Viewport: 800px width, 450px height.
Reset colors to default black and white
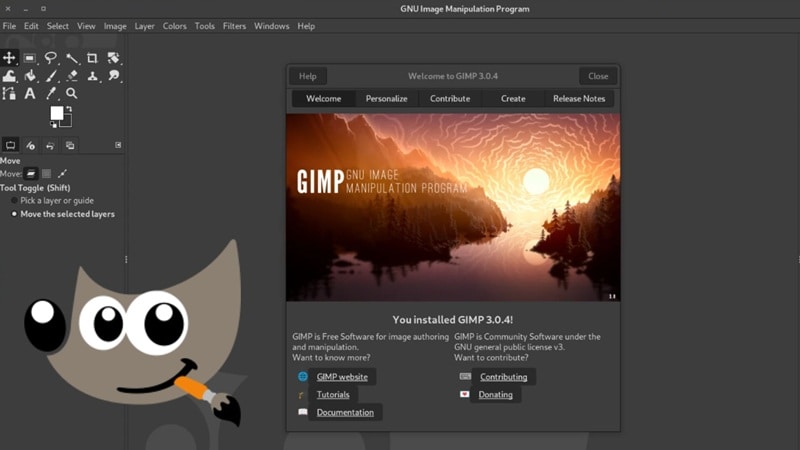point(53,124)
